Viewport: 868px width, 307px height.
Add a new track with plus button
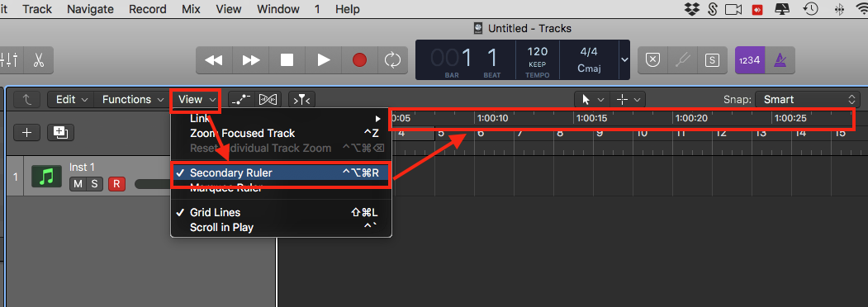tap(26, 133)
